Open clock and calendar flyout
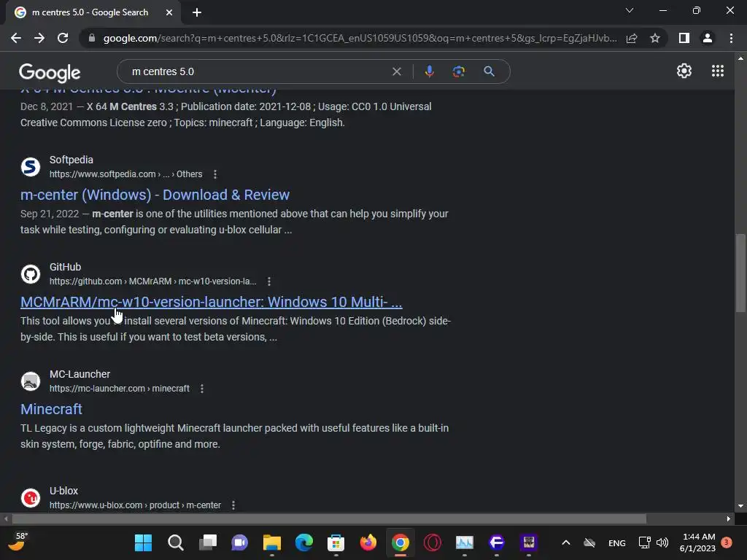Image resolution: width=747 pixels, height=560 pixels. 698,542
